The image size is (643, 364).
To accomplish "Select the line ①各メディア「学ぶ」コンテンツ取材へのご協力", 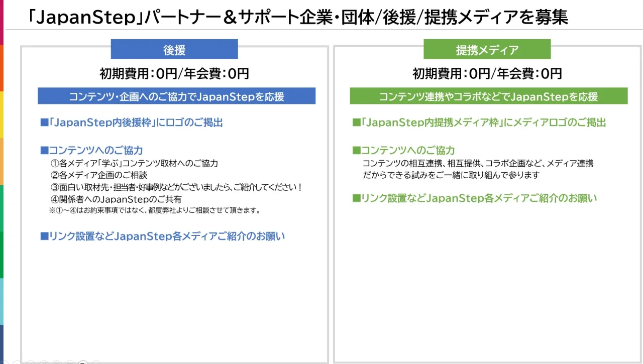I will point(135,163).
